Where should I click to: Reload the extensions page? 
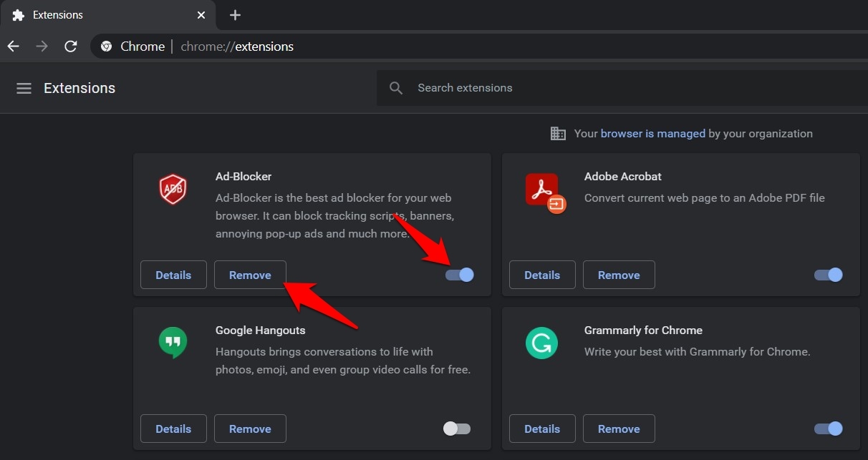(70, 47)
